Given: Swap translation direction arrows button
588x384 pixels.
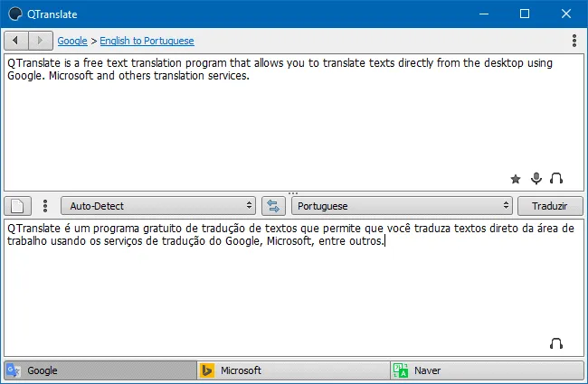Looking at the screenshot, I should coord(273,206).
